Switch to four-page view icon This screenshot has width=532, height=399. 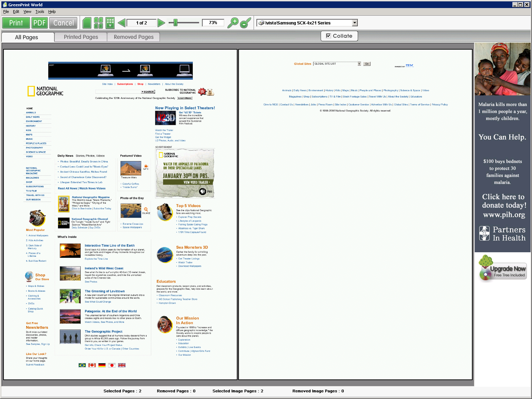point(99,23)
